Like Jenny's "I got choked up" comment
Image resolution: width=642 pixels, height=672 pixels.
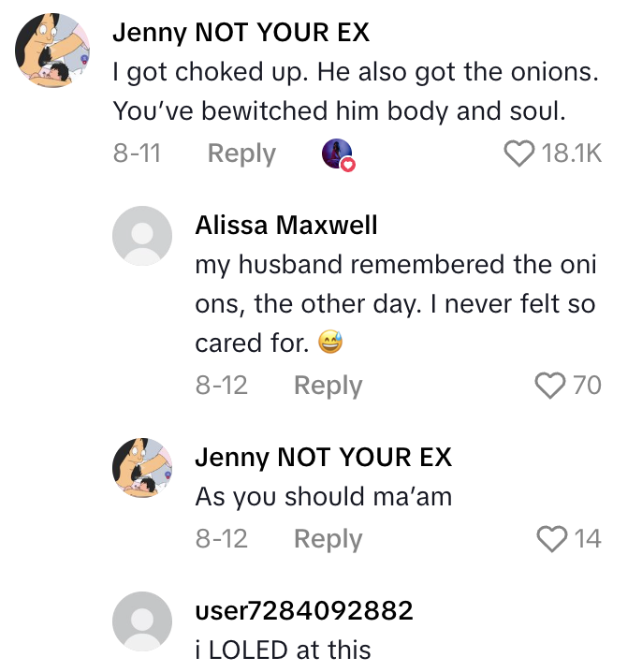pos(519,153)
